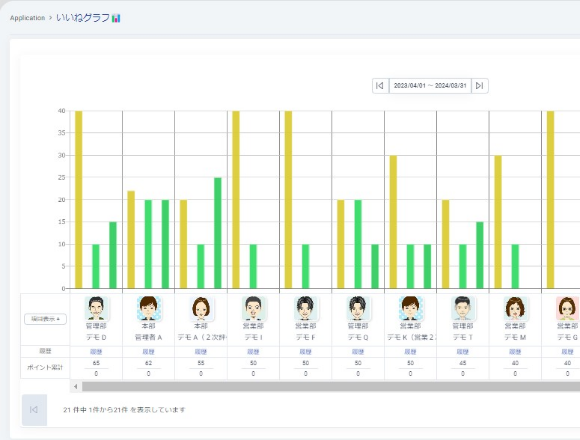This screenshot has height=440, width=580.
Task: Select デモ I avatar picture
Action: click(253, 308)
